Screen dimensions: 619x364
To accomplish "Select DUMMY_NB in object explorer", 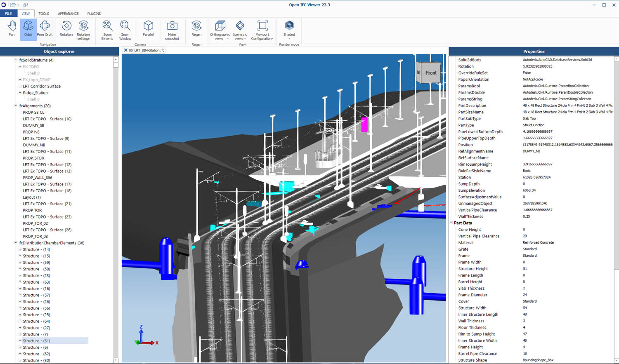I will [34, 145].
